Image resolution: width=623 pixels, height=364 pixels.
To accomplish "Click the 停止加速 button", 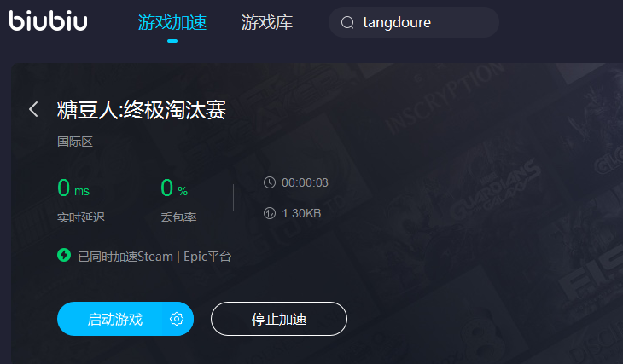I will [x=279, y=319].
